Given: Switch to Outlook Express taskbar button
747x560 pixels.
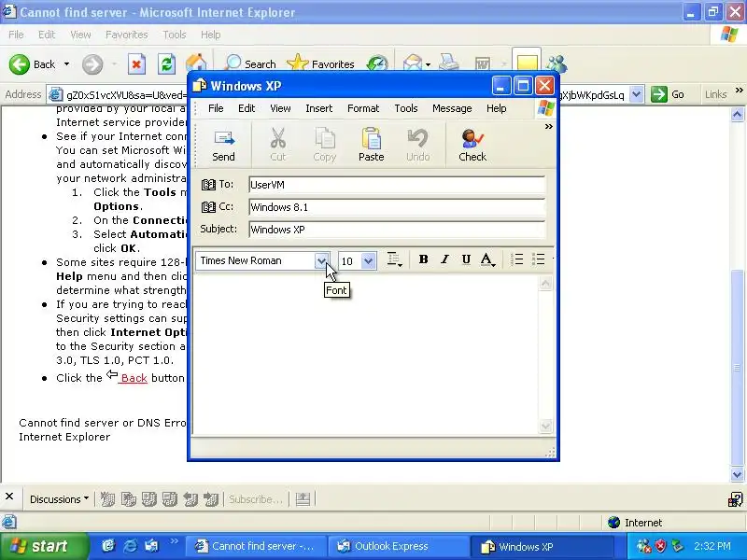Looking at the screenshot, I should [398, 547].
